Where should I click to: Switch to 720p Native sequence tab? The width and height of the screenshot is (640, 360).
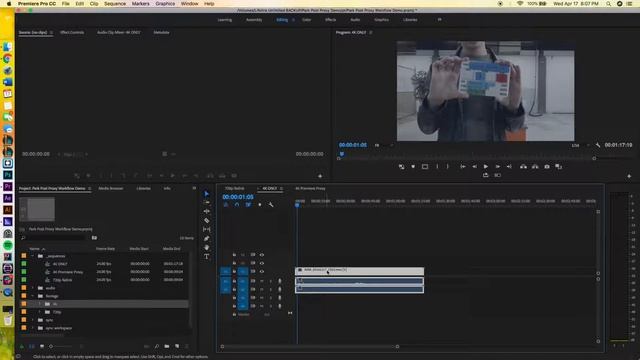click(235, 189)
